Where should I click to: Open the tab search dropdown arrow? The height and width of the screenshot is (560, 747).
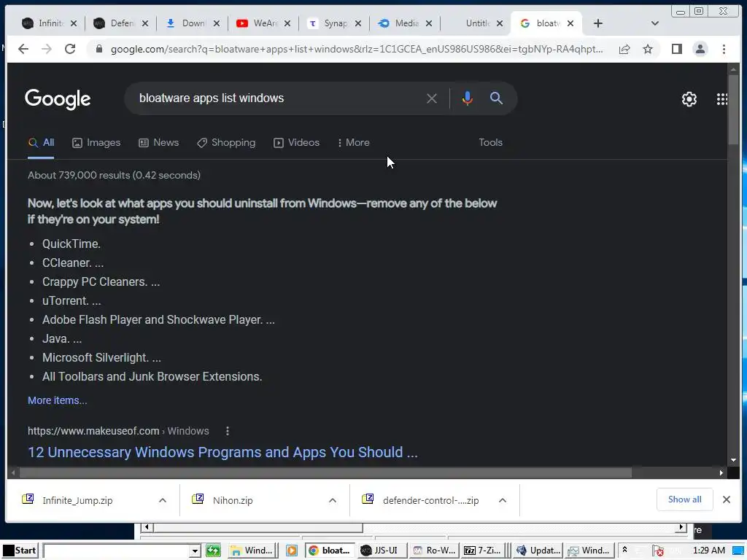pos(654,23)
